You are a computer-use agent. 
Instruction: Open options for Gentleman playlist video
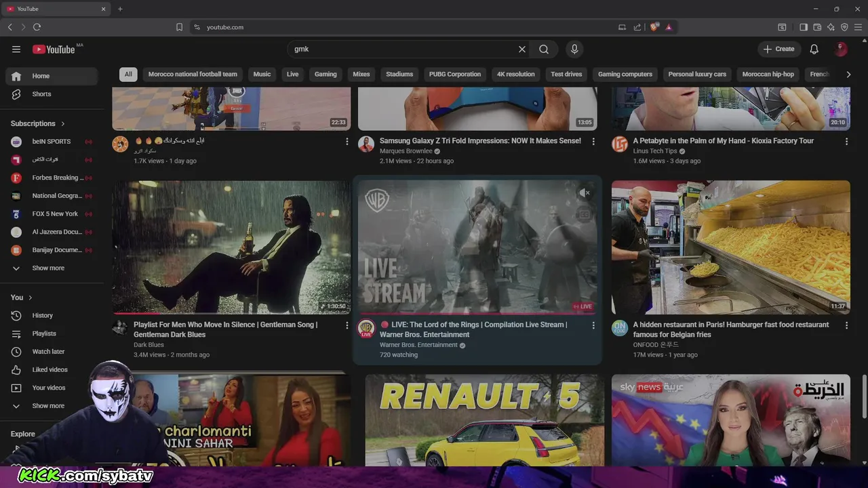[x=347, y=325]
